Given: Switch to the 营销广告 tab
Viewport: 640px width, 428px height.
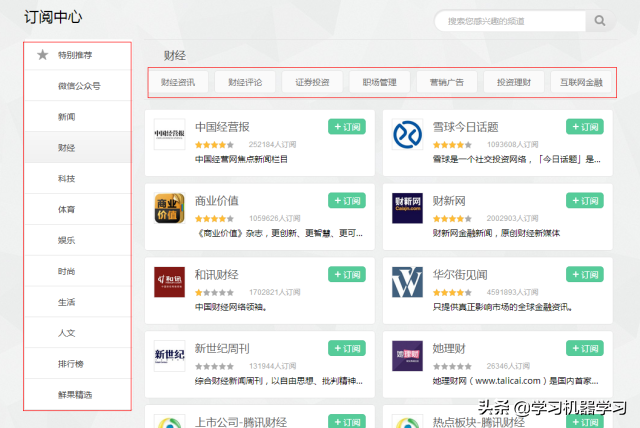Looking at the screenshot, I should pyautogui.click(x=447, y=82).
